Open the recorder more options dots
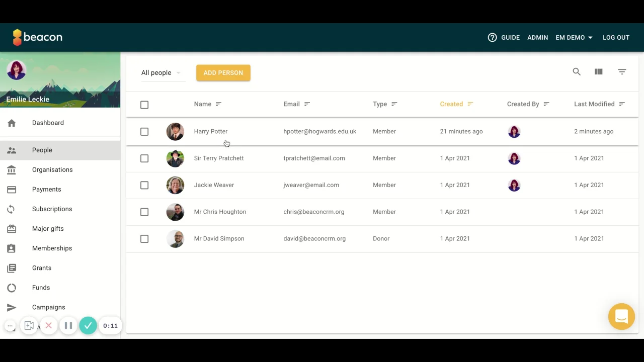Image resolution: width=644 pixels, height=362 pixels. [10, 326]
